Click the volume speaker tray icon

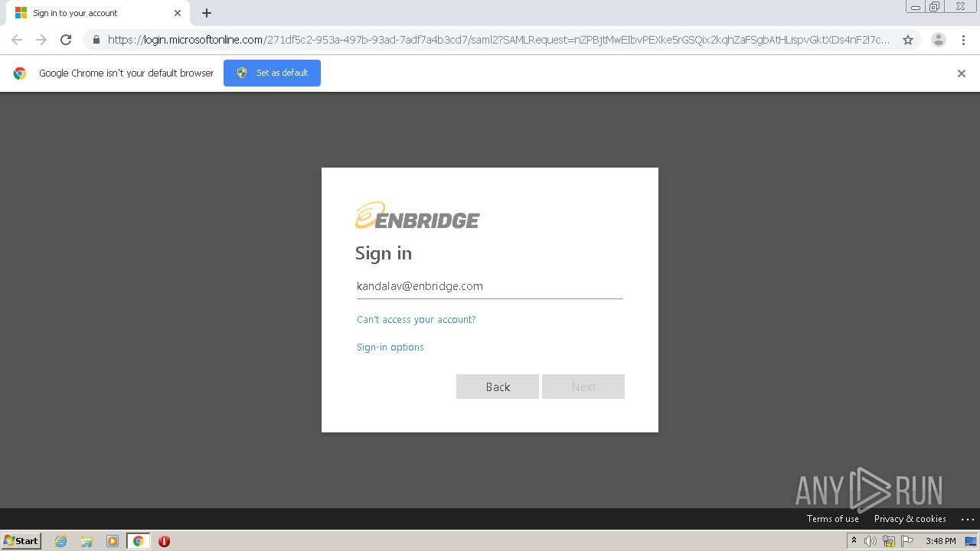(871, 541)
